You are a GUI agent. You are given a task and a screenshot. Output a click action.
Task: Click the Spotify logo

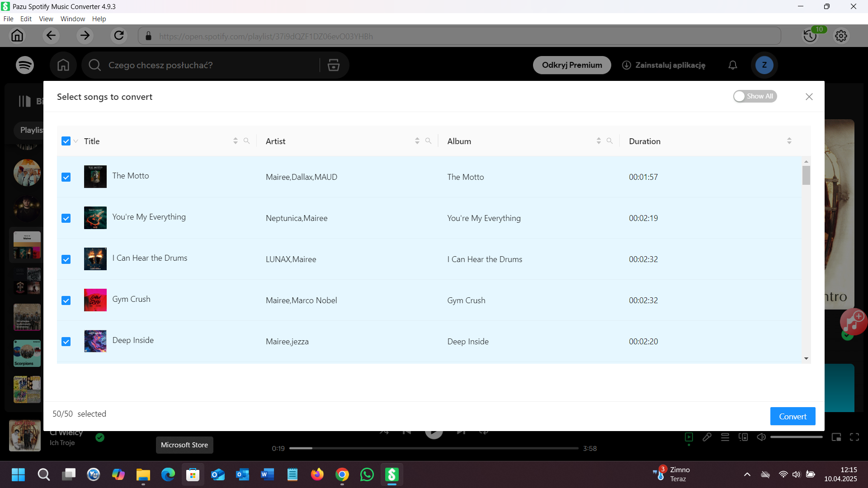point(25,65)
